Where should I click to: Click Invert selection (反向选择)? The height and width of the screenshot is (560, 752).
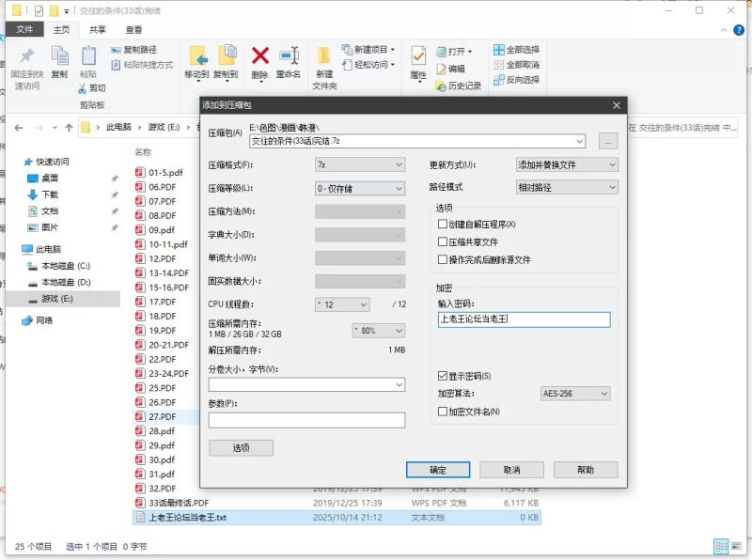[516, 80]
